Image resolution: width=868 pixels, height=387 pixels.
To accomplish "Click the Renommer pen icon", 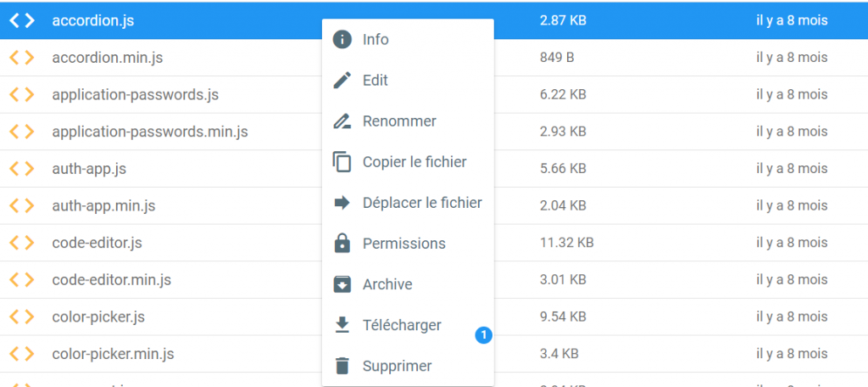I will [342, 121].
